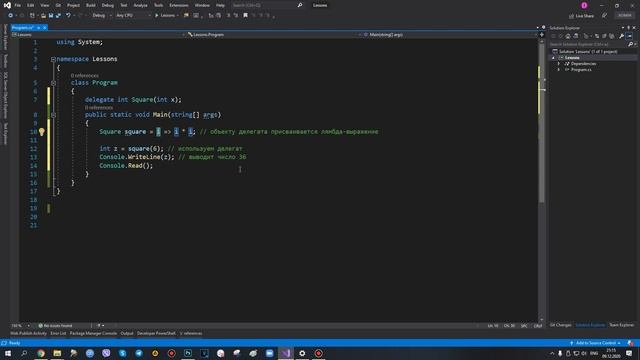Viewport: 640px width, 360px height.
Task: Click the Save icon in the toolbar
Action: (x=51, y=16)
